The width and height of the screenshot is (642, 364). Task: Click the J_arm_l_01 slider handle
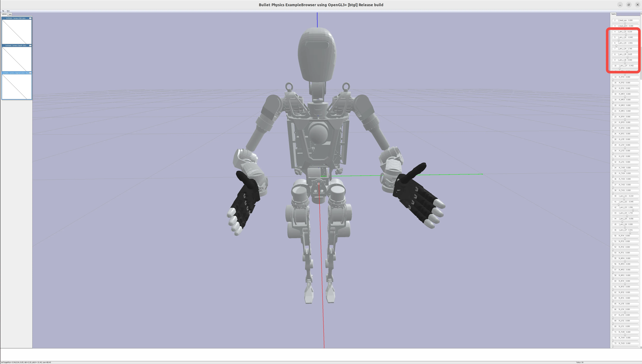click(624, 199)
